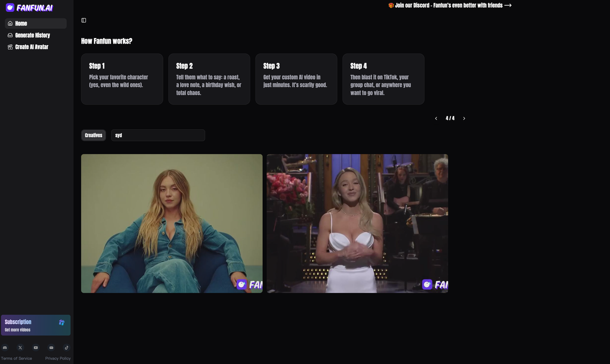610x364 pixels.
Task: Open the YouTube icon in footer
Action: [36, 347]
